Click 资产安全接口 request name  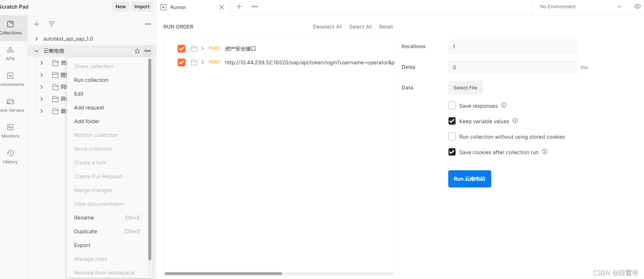tap(240, 49)
